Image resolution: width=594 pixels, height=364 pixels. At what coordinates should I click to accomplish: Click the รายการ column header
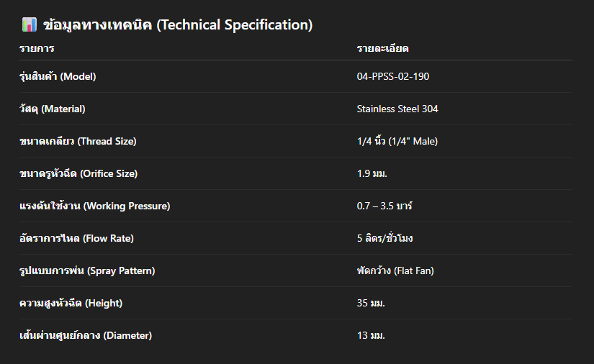(x=37, y=49)
